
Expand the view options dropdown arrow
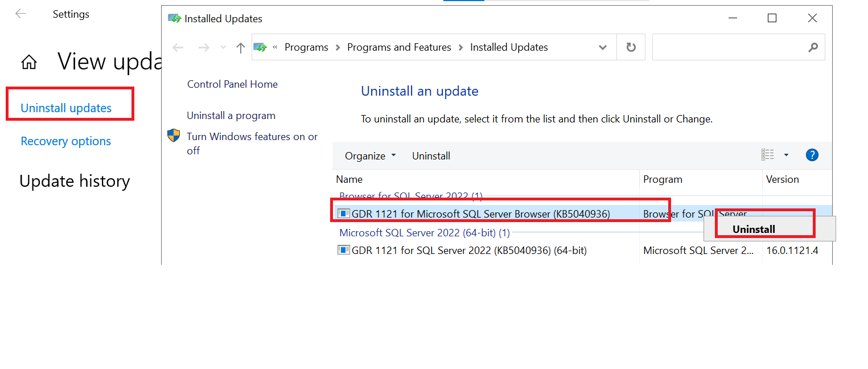(786, 155)
